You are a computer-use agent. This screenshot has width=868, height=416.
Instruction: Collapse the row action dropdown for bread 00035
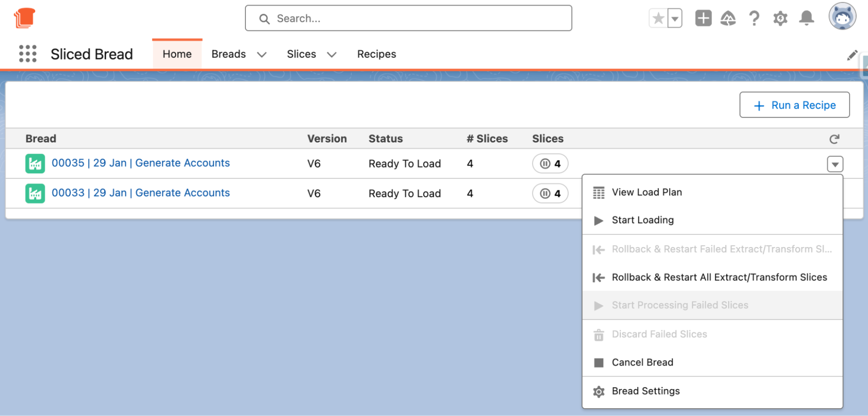point(835,164)
